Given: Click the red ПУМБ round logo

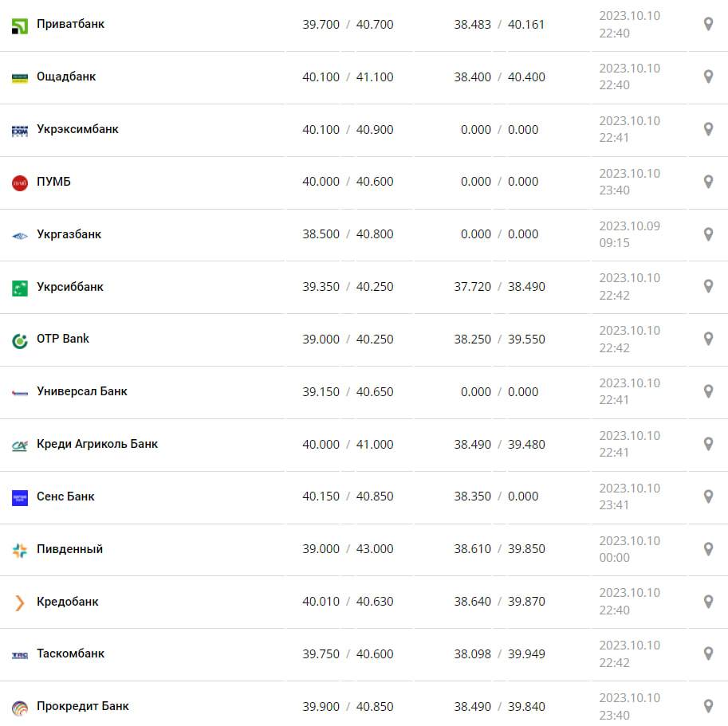Looking at the screenshot, I should (x=20, y=182).
